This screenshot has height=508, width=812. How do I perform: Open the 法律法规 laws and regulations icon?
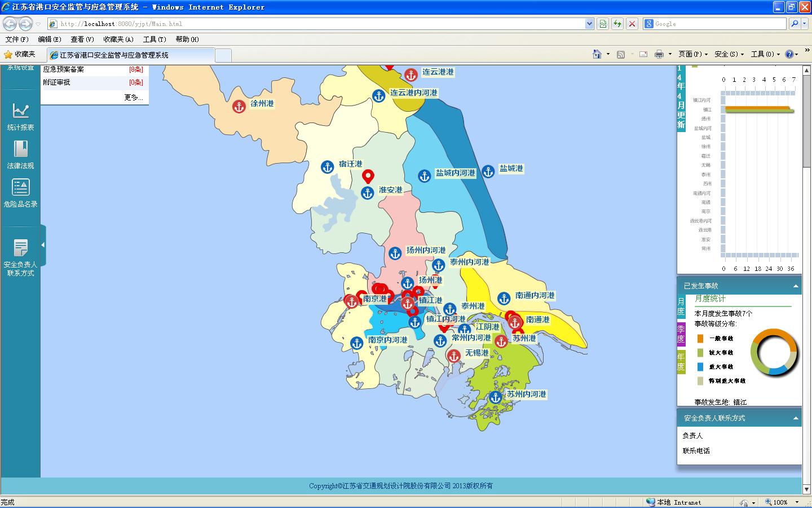point(21,149)
